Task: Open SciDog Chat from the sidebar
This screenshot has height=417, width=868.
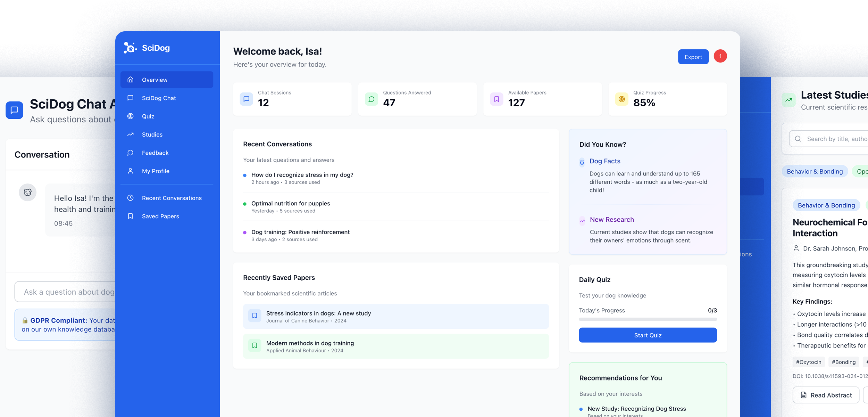Action: [x=167, y=98]
